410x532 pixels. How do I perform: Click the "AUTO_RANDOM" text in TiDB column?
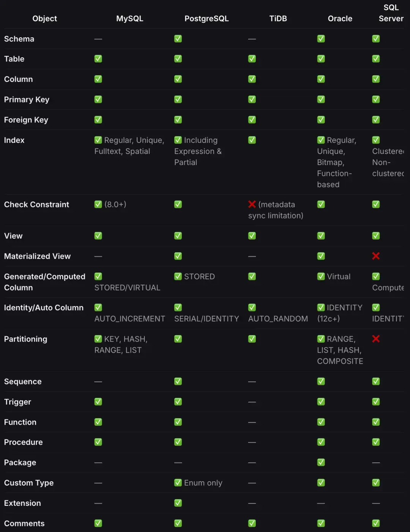click(x=278, y=319)
